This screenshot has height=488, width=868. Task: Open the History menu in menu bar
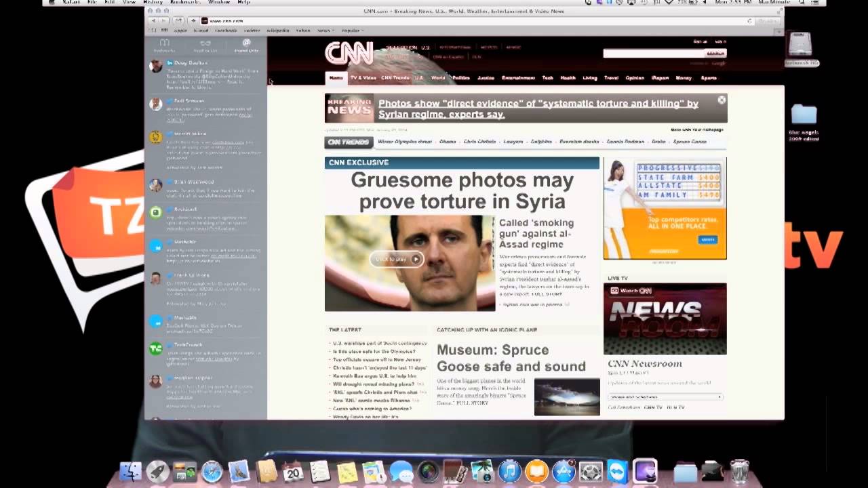153,2
